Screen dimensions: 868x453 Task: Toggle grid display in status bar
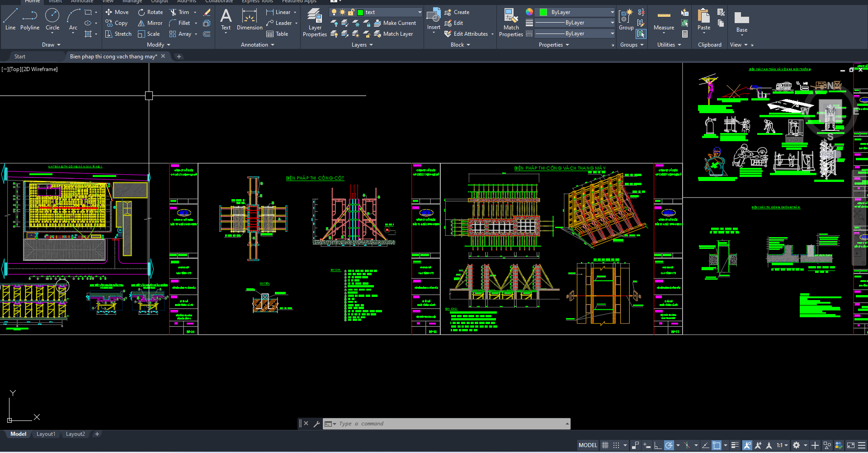(x=605, y=445)
